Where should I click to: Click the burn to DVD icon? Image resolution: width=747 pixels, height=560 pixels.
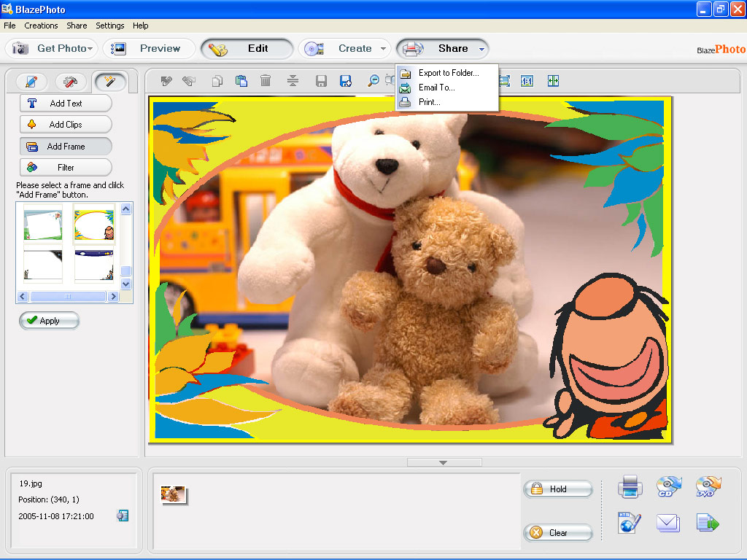coord(708,486)
